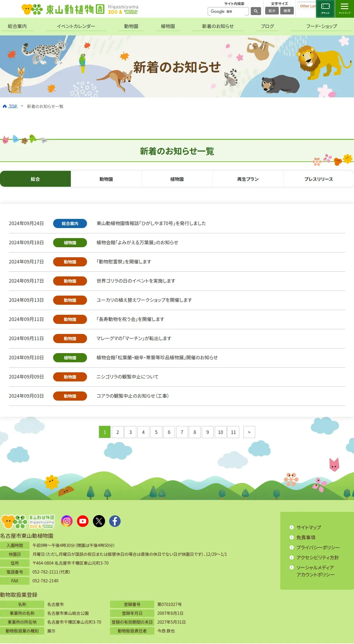Open マレーグマ「マーチン」転出 news
The image size is (354, 644).
click(134, 338)
